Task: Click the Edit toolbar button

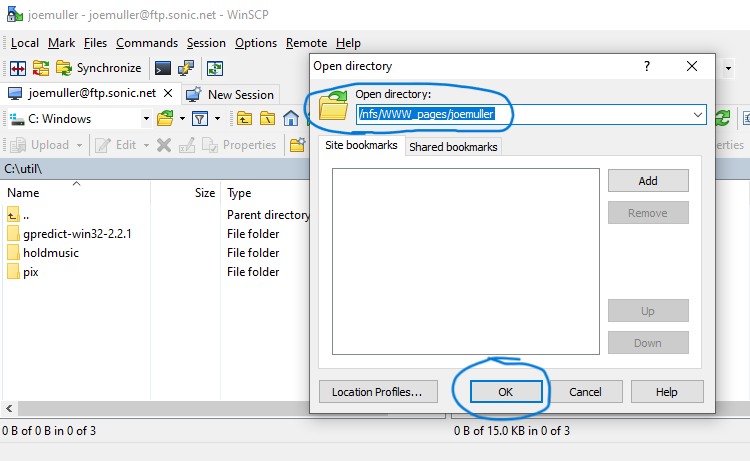Action: 116,145
